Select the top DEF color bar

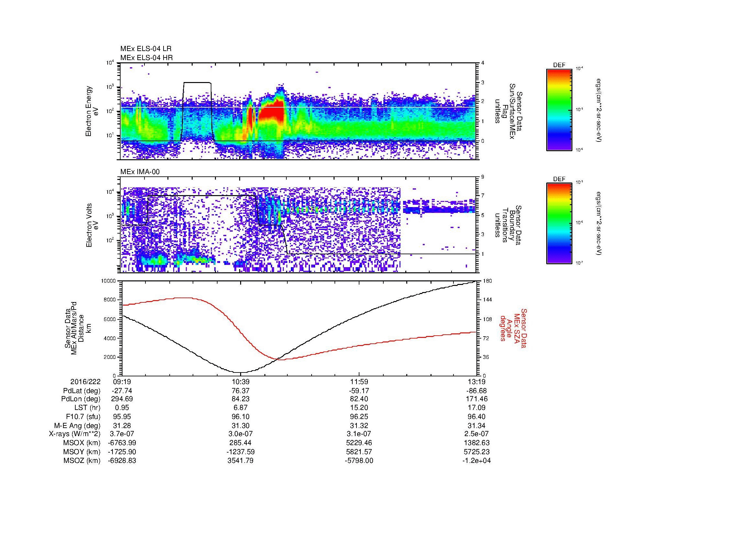point(559,110)
